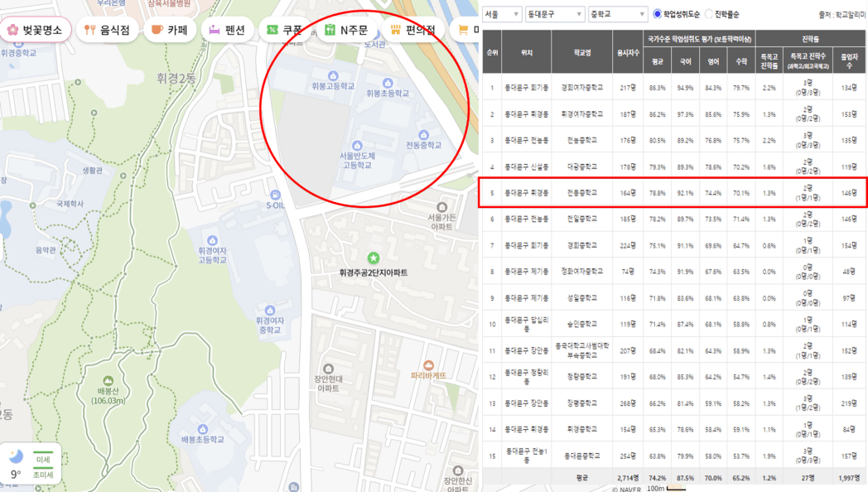868x492 pixels.
Task: Click the 배봉산 mountain peak marker
Action: point(108,381)
